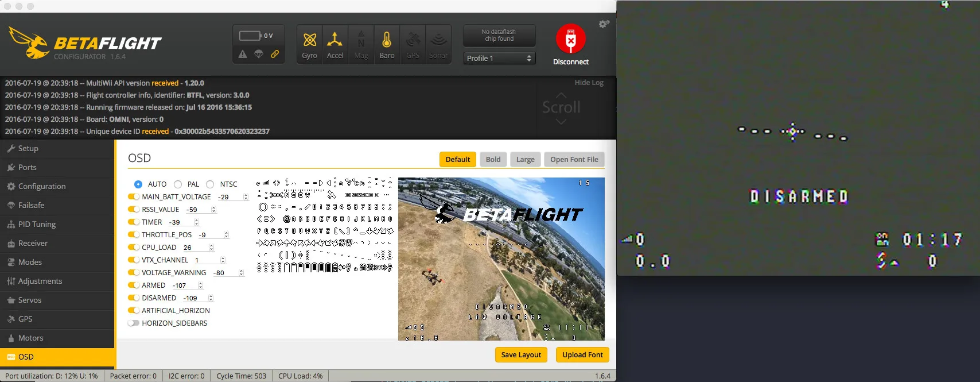Viewport: 980px width, 382px height.
Task: Enable the HORIZON_SIDEBARS toggle
Action: pyautogui.click(x=134, y=323)
